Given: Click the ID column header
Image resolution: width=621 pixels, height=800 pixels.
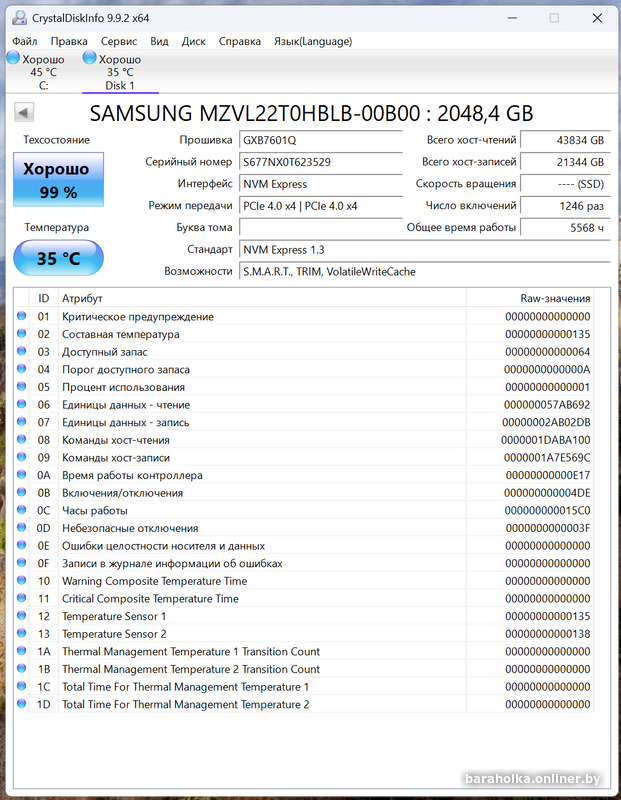Looking at the screenshot, I should click(44, 298).
